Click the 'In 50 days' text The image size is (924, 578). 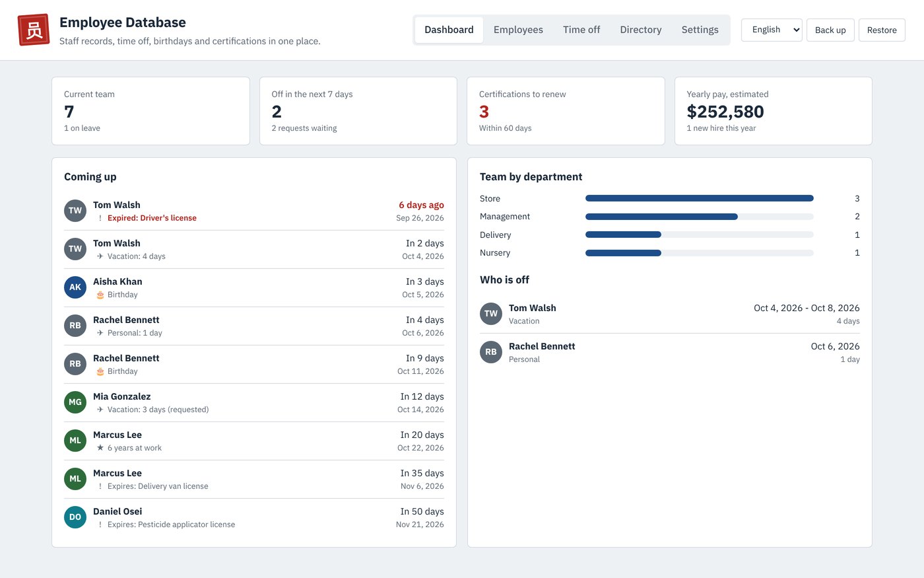pos(422,511)
